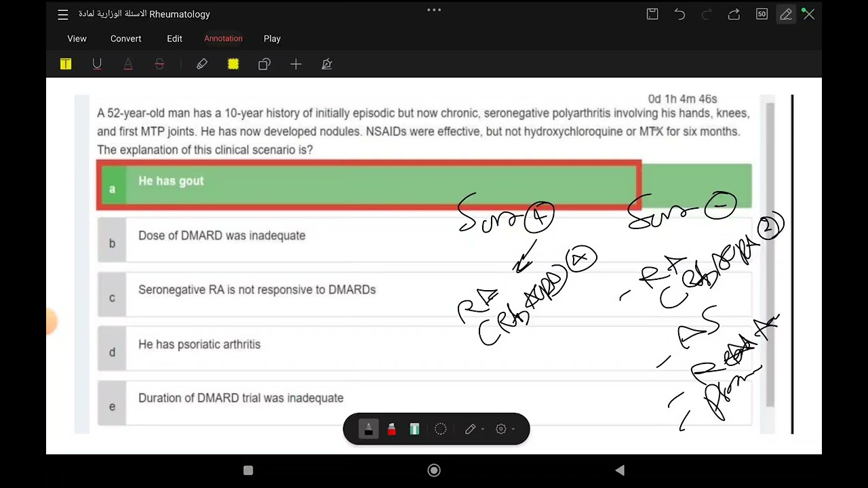Expand the pen style dropdown arrow
868x488 pixels.
(x=482, y=429)
